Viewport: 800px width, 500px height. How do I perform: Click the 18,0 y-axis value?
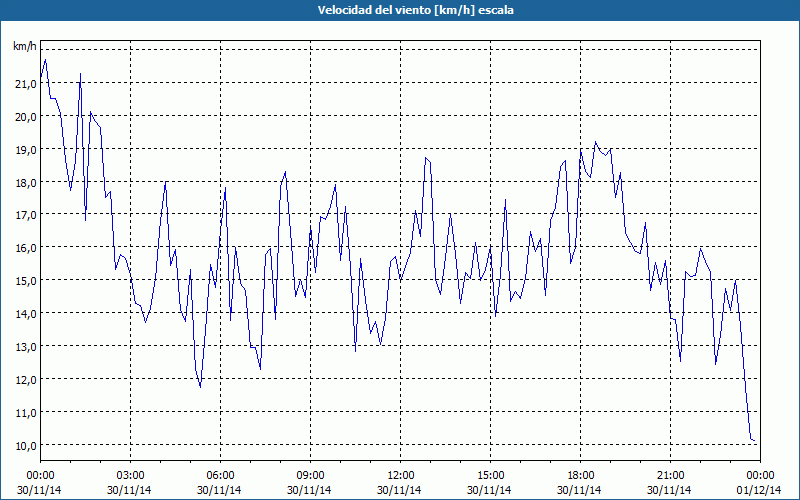(26, 183)
